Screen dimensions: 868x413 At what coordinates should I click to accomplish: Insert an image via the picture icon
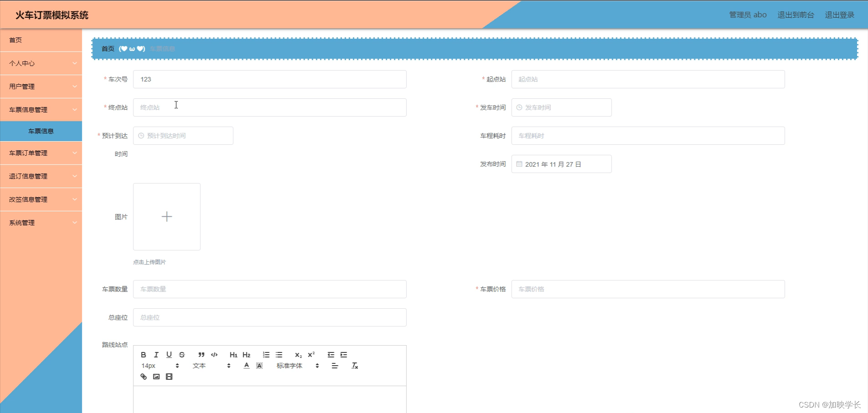(x=156, y=377)
